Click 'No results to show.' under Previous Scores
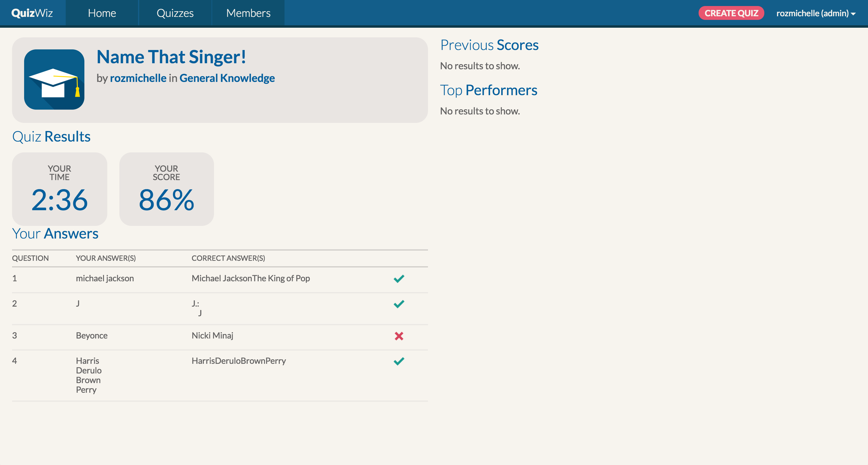868x465 pixels. click(480, 66)
